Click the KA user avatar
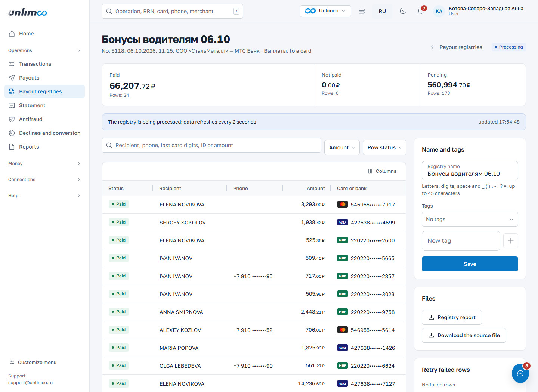Screen dimensions: 538x392 click(x=439, y=11)
